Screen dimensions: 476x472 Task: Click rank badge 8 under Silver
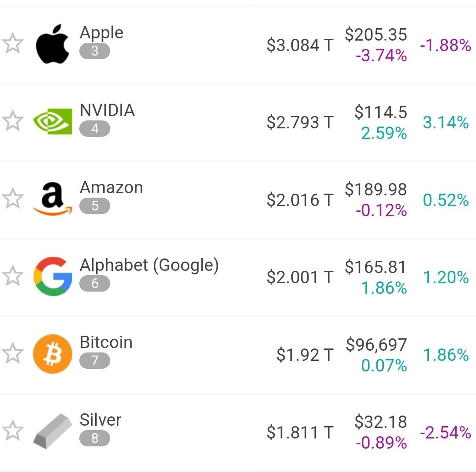point(95,438)
